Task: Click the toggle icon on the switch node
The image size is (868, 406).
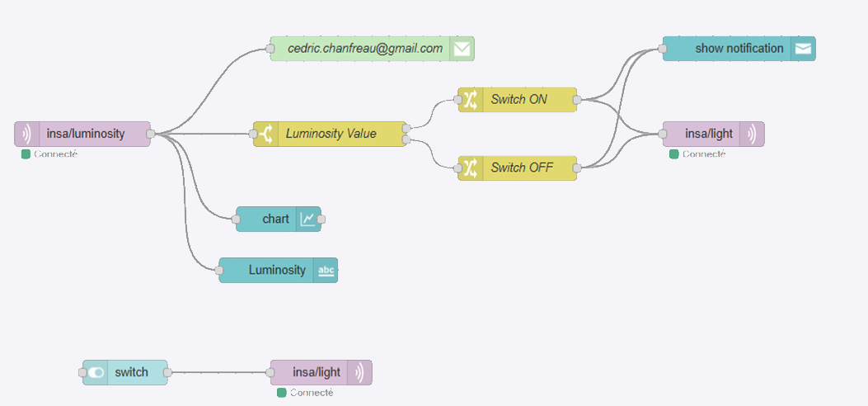Action: pyautogui.click(x=96, y=372)
